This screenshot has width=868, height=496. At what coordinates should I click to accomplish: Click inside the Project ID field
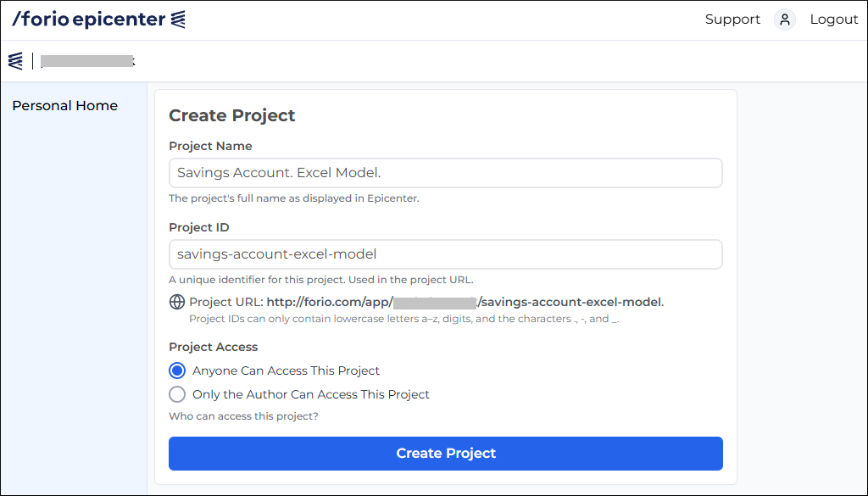[445, 254]
